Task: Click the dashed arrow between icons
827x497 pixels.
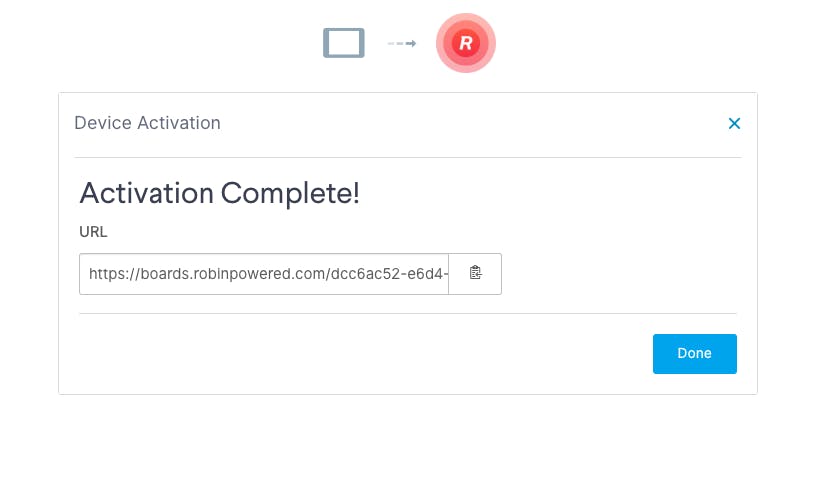Action: click(402, 43)
